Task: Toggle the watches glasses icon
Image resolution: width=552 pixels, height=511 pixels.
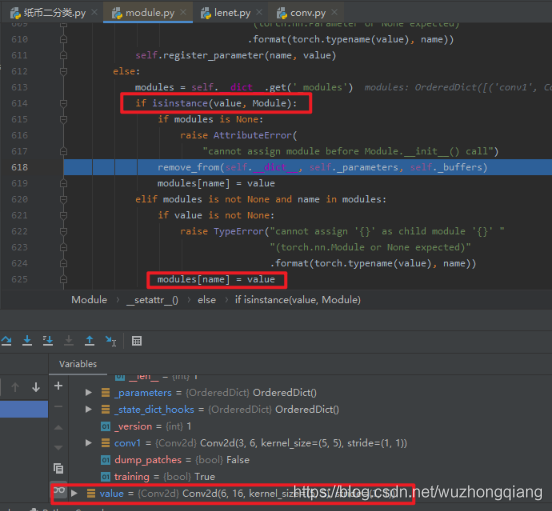Action: (59, 490)
